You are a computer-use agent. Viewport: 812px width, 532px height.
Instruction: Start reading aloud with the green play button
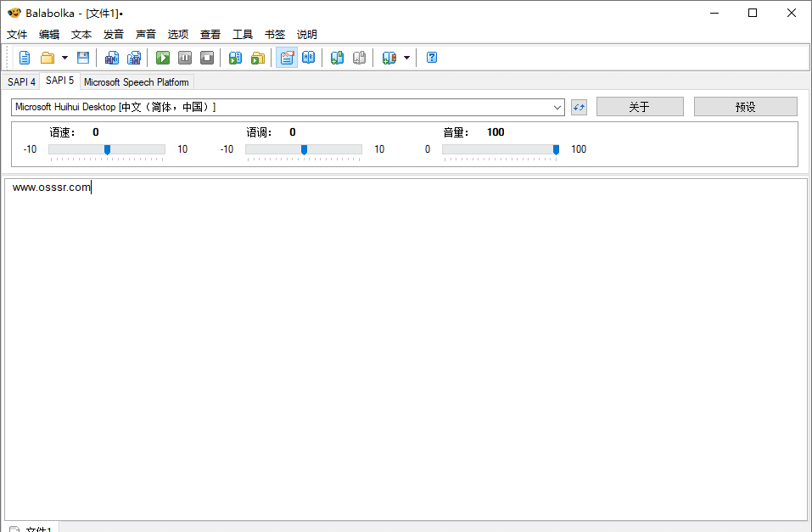(163, 58)
